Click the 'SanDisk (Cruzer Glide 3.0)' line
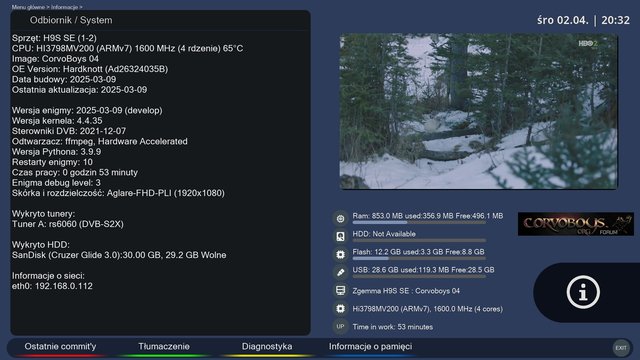 [119, 255]
